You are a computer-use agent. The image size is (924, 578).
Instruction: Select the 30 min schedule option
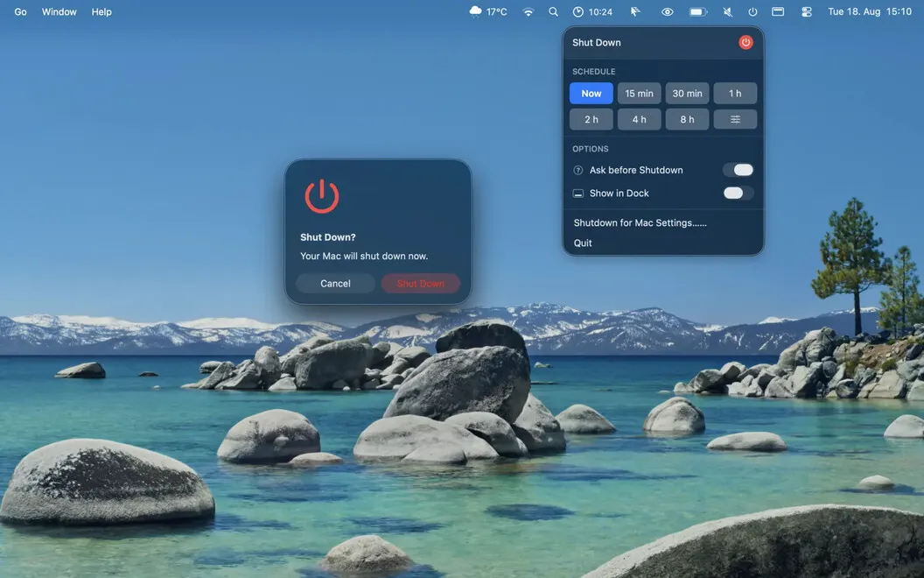click(x=687, y=93)
